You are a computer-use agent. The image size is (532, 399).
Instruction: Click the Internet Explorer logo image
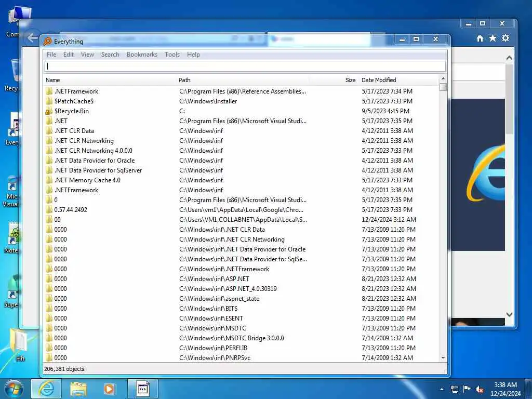(x=485, y=174)
